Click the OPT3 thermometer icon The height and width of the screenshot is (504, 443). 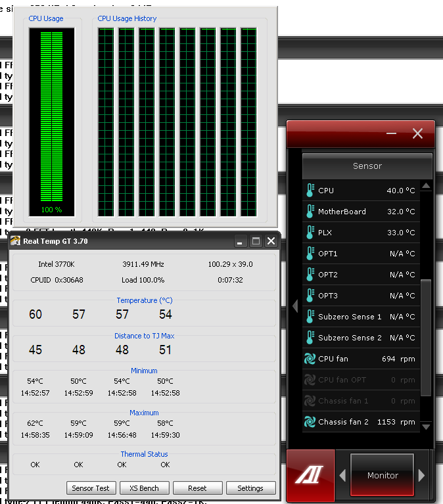(310, 296)
